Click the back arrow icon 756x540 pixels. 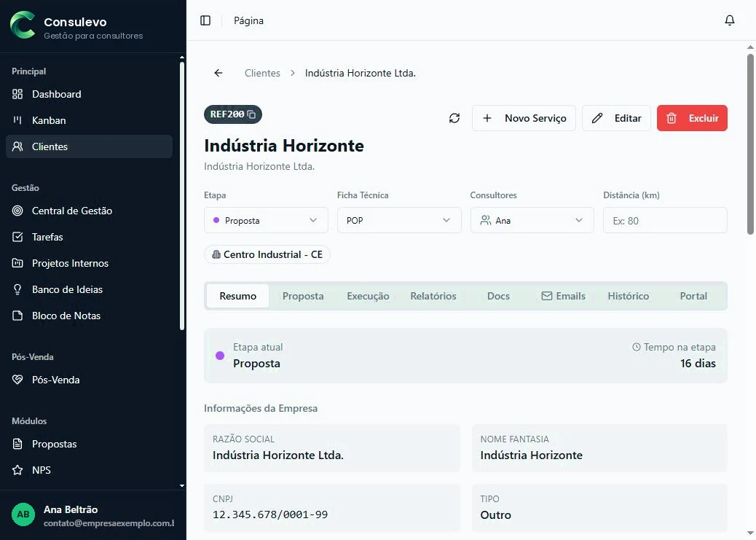[218, 73]
